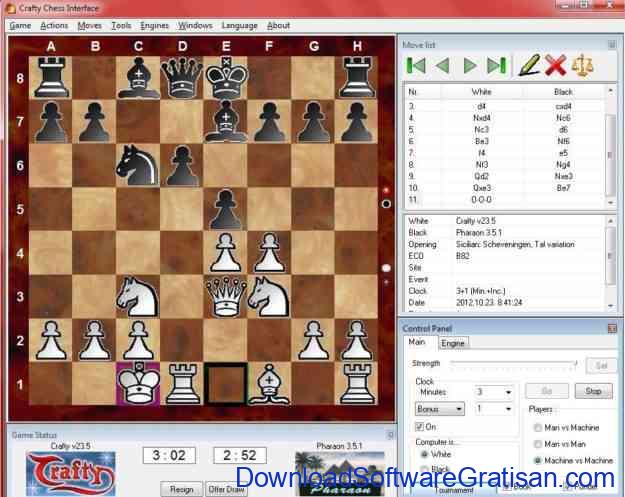Select the white rook on d1

182,384
